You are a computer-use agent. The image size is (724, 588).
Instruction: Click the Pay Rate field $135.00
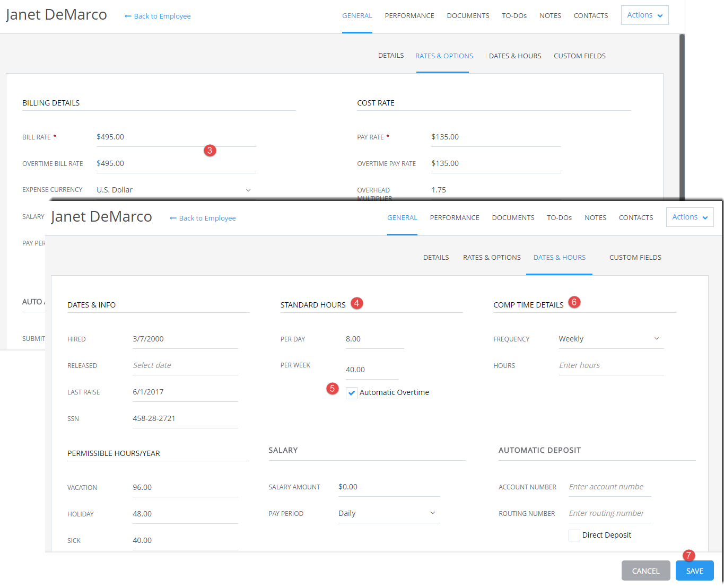pyautogui.click(x=496, y=137)
